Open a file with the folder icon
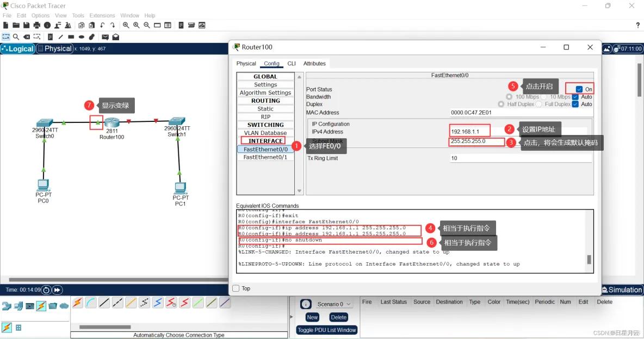Image resolution: width=644 pixels, height=339 pixels. pos(16,26)
